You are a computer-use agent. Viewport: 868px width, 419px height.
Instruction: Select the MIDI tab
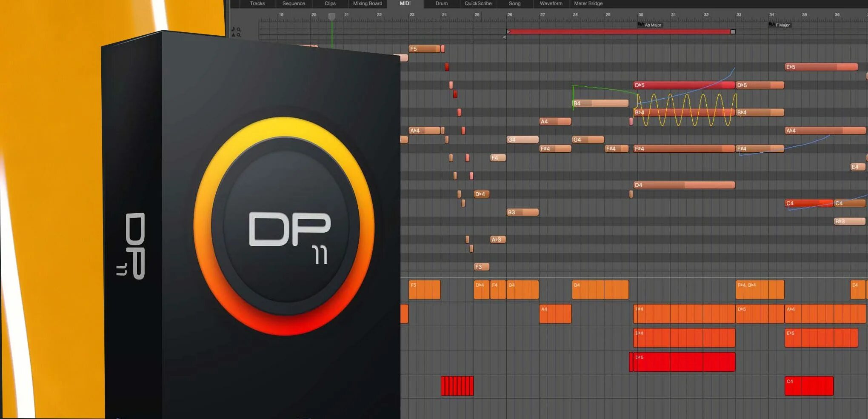405,3
